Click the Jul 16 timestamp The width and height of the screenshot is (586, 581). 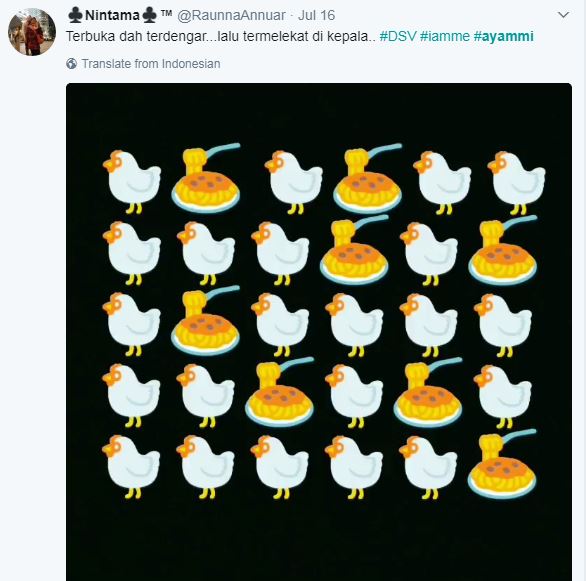[x=316, y=15]
